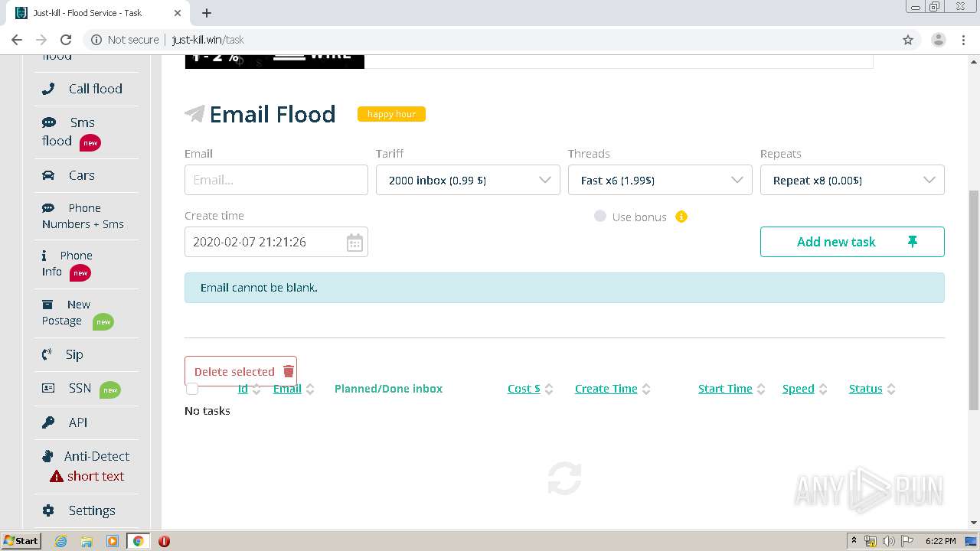Open the API sidebar link
The image size is (980, 551).
[x=78, y=422]
